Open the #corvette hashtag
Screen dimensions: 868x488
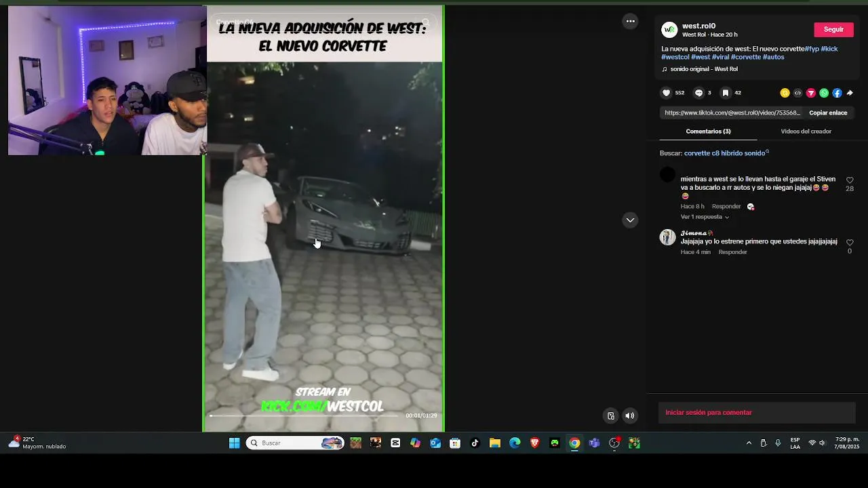coord(746,57)
